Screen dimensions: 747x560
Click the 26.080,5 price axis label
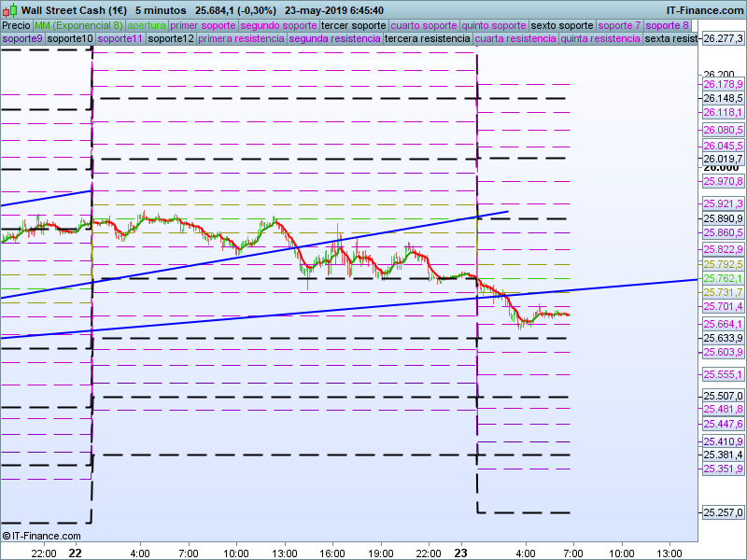[x=723, y=130]
